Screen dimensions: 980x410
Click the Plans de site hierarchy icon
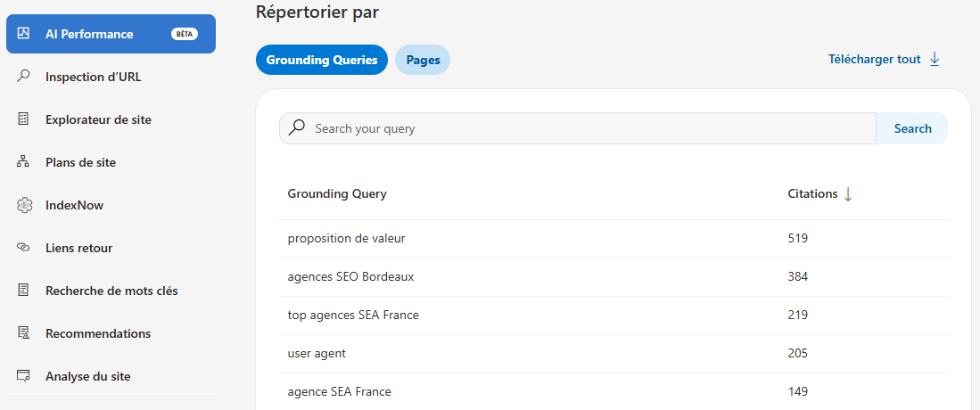pos(24,162)
